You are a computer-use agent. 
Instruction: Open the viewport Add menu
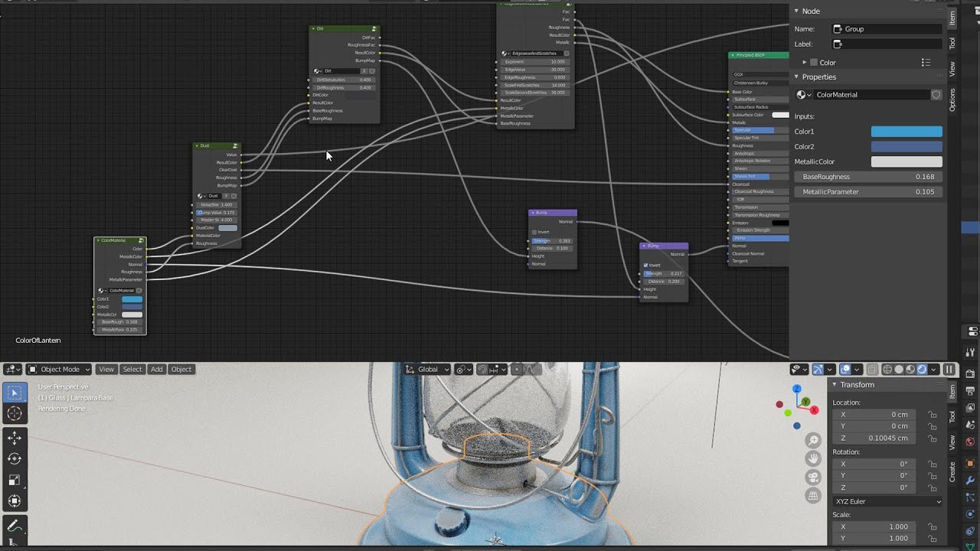point(156,370)
